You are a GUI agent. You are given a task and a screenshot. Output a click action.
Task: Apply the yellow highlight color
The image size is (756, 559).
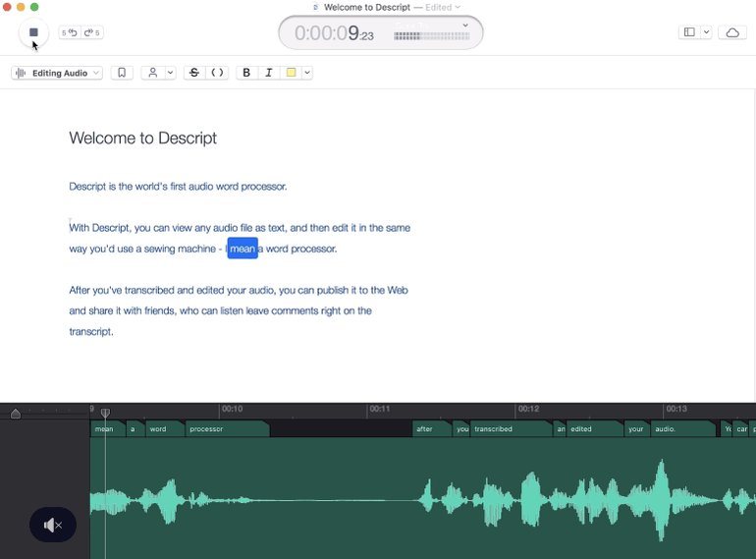292,73
